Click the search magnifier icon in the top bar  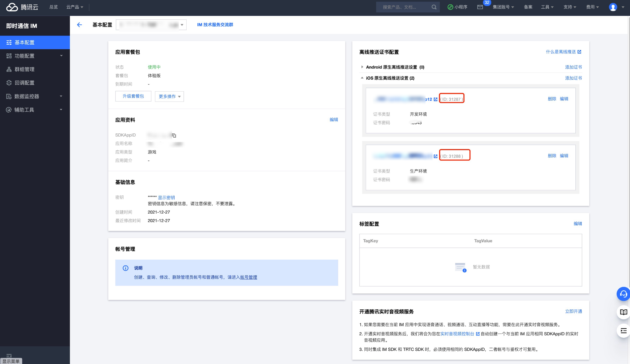pos(434,7)
